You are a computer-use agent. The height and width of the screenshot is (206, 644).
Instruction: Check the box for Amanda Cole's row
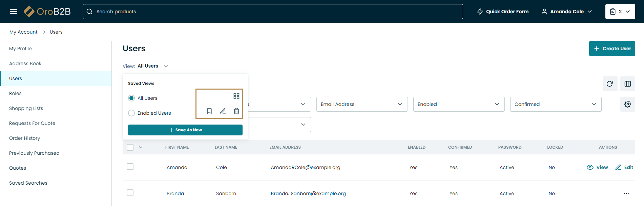[130, 167]
